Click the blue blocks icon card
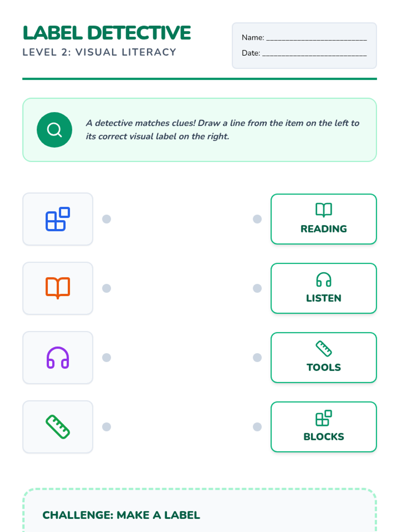 click(x=58, y=219)
